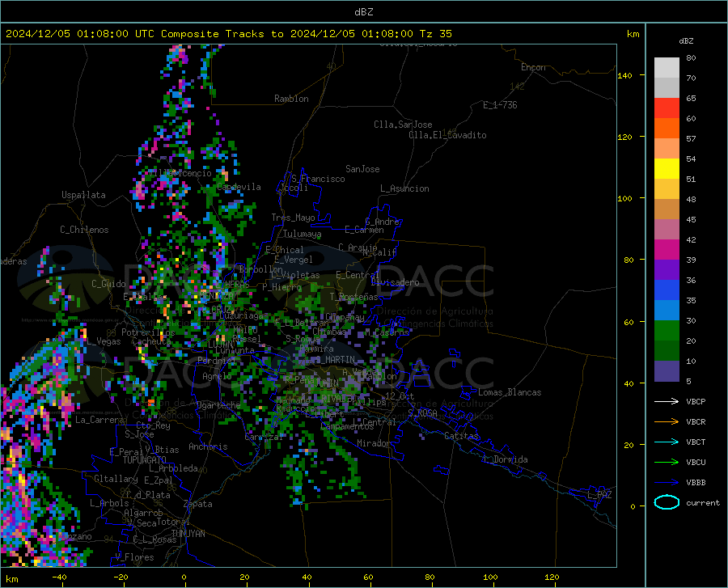Click the orange VBCR arrow in legend
728x588 pixels.
point(667,421)
